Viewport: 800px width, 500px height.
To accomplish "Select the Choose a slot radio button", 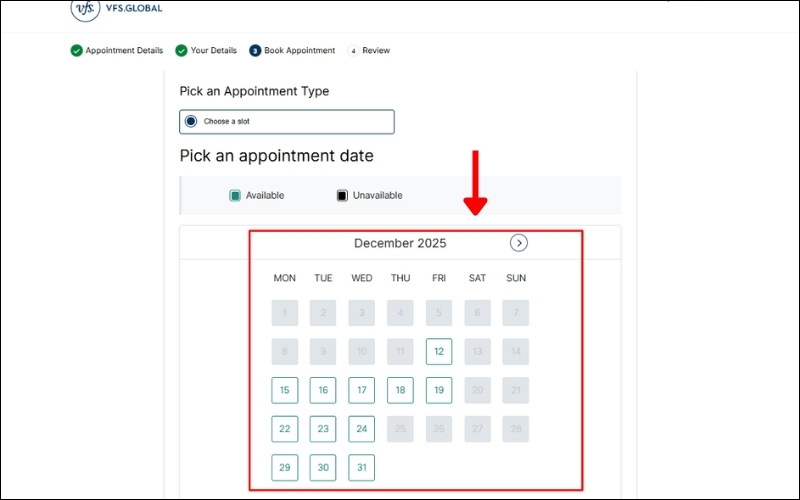I will click(191, 122).
